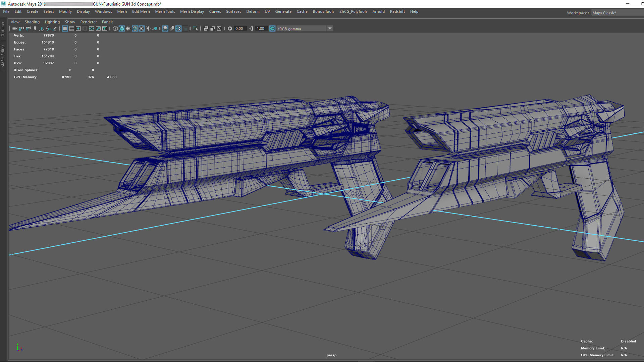The width and height of the screenshot is (644, 362).
Task: Open the Panels menu in viewport
Action: coord(108,22)
